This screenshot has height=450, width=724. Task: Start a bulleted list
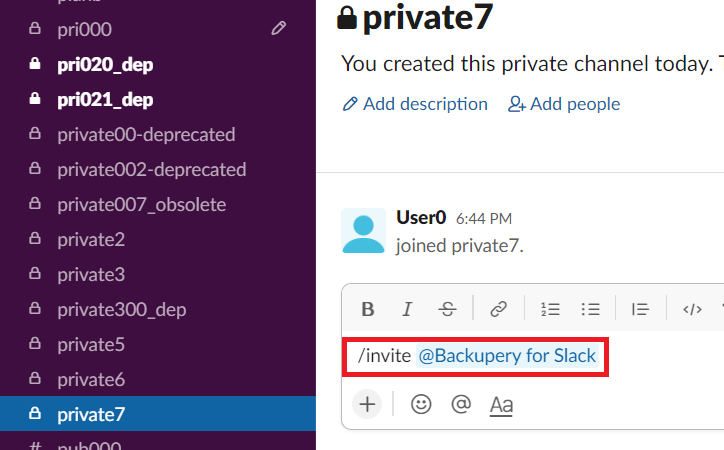[x=591, y=309]
